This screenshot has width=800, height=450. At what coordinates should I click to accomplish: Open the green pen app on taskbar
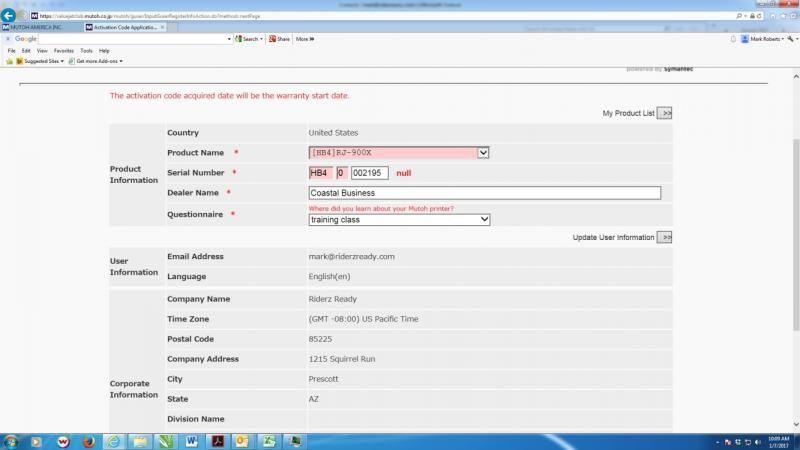pos(166,441)
